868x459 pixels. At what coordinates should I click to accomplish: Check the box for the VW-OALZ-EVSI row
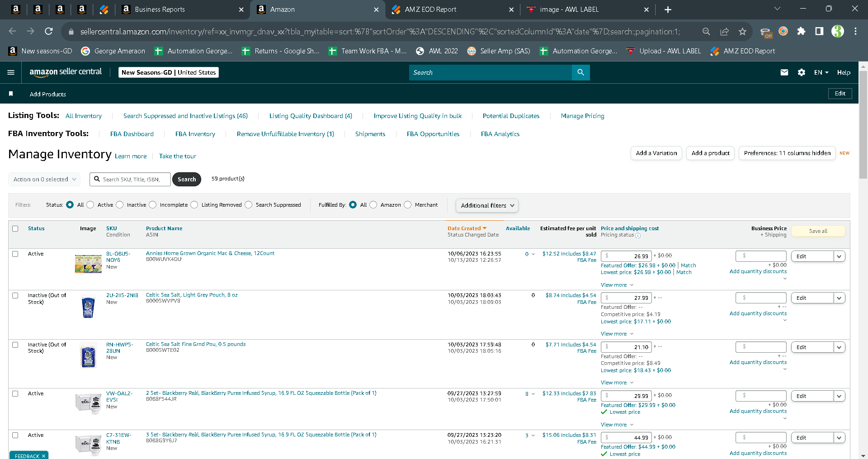click(x=15, y=393)
